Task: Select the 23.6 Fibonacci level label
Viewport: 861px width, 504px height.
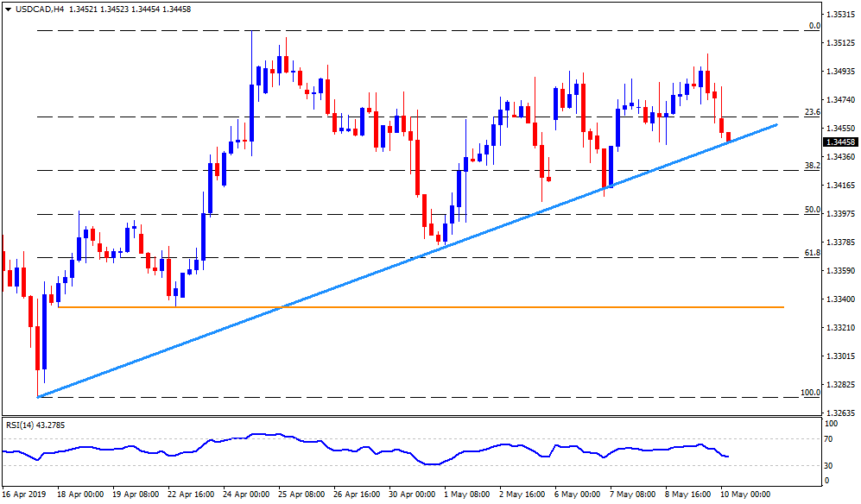Action: point(811,112)
